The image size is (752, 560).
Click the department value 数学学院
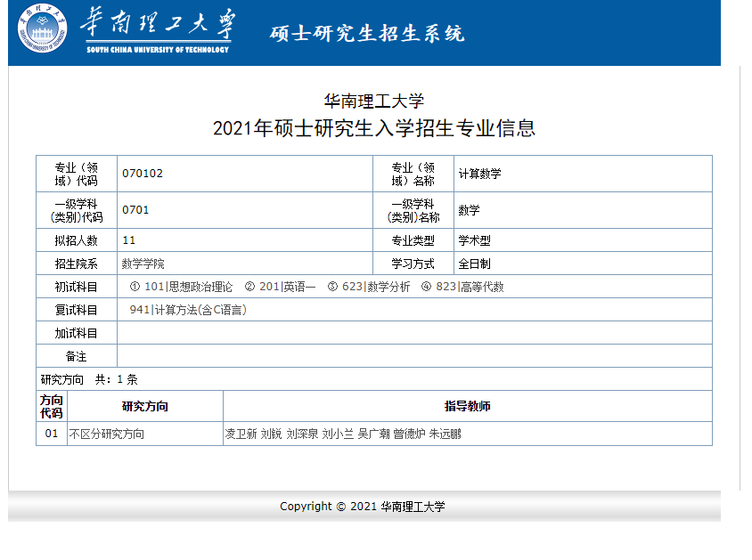pos(143,264)
